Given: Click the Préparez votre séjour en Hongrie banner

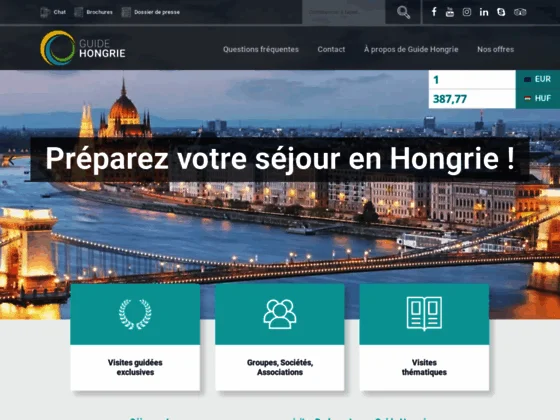Looking at the screenshot, I should click(x=280, y=159).
